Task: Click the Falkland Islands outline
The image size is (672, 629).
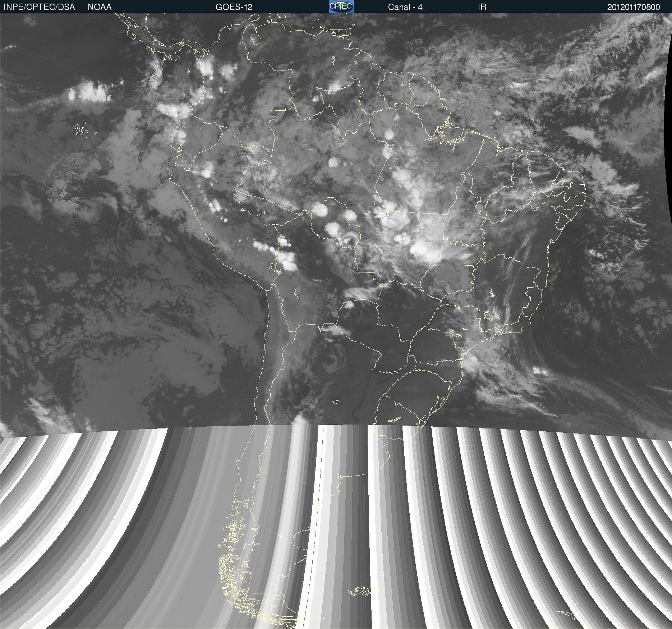Action: (x=361, y=591)
